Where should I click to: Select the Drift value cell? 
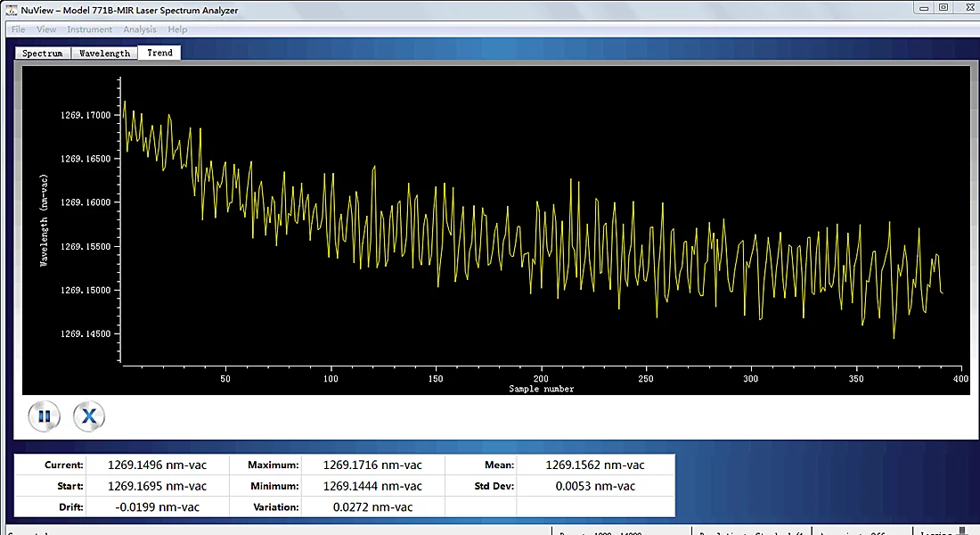[157, 507]
